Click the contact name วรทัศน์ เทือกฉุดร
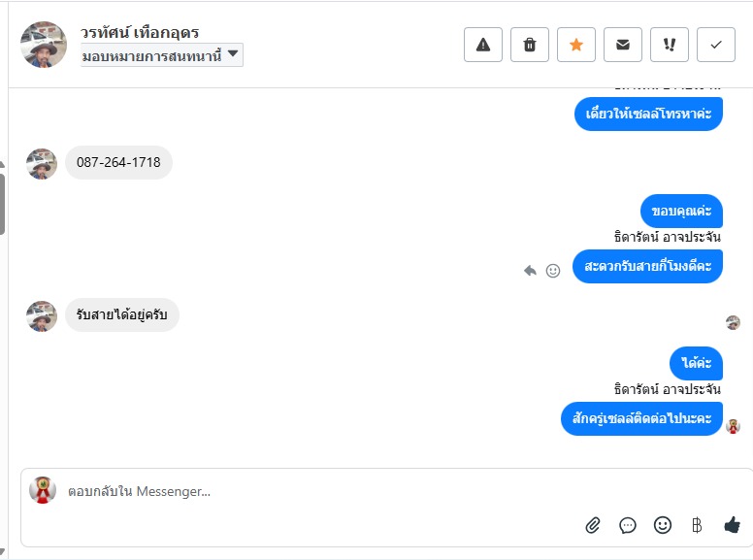 coord(140,32)
